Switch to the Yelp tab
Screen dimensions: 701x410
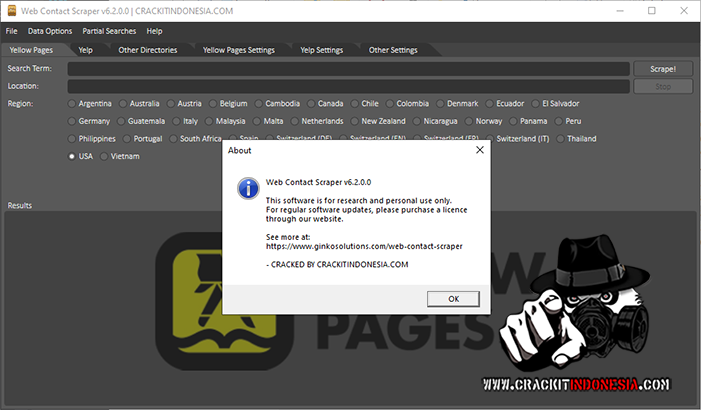pyautogui.click(x=86, y=49)
